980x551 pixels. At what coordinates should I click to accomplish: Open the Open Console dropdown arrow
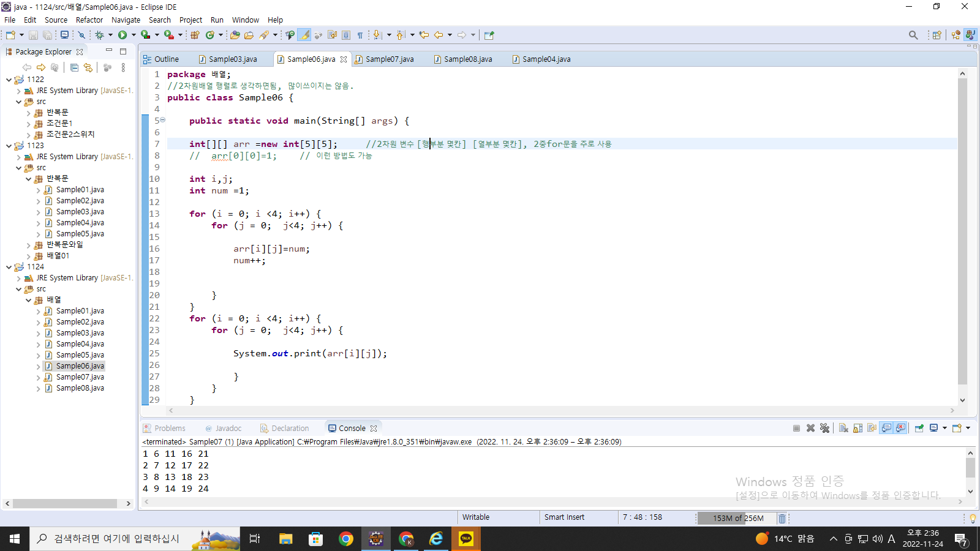click(x=968, y=428)
